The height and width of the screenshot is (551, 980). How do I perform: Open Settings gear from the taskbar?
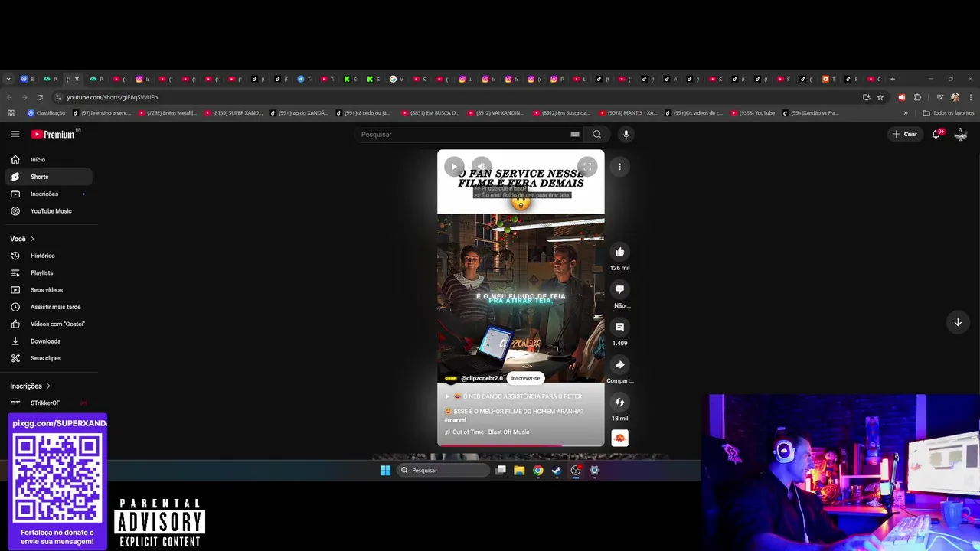pos(594,471)
